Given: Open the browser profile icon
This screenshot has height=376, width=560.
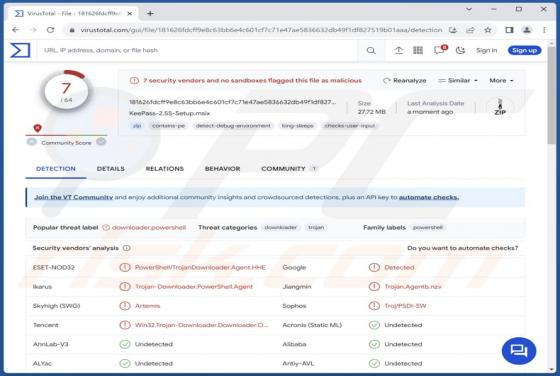Looking at the screenshot, I should [x=527, y=30].
